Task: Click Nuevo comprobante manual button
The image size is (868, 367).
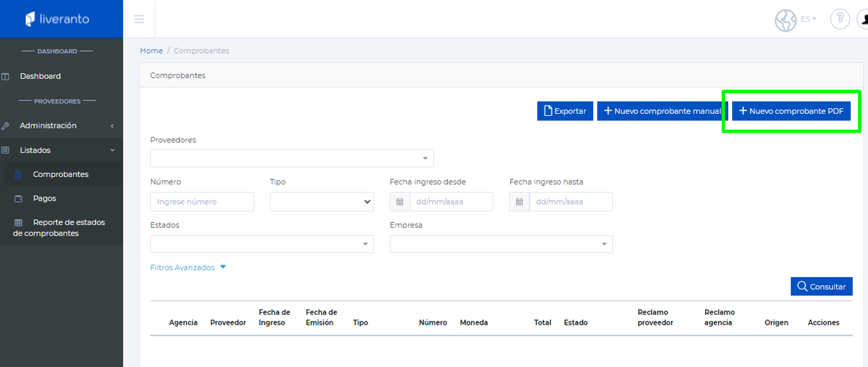Action: (x=662, y=111)
